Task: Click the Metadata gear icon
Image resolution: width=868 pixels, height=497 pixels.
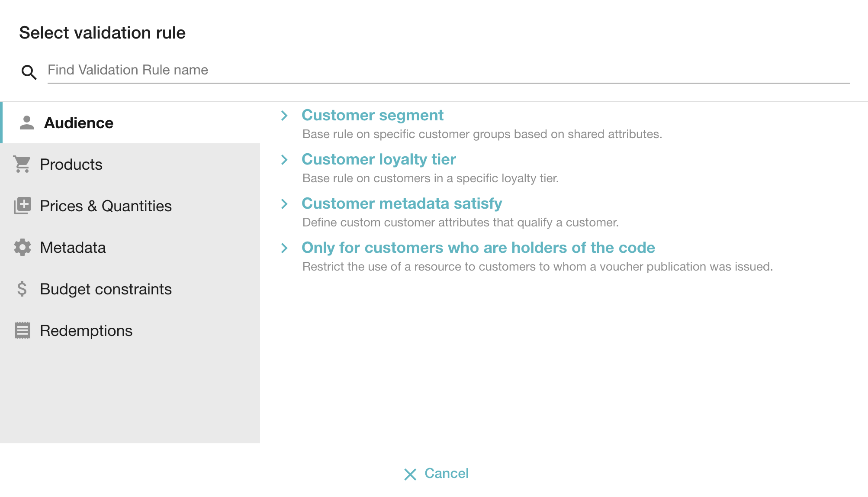Action: (x=22, y=247)
